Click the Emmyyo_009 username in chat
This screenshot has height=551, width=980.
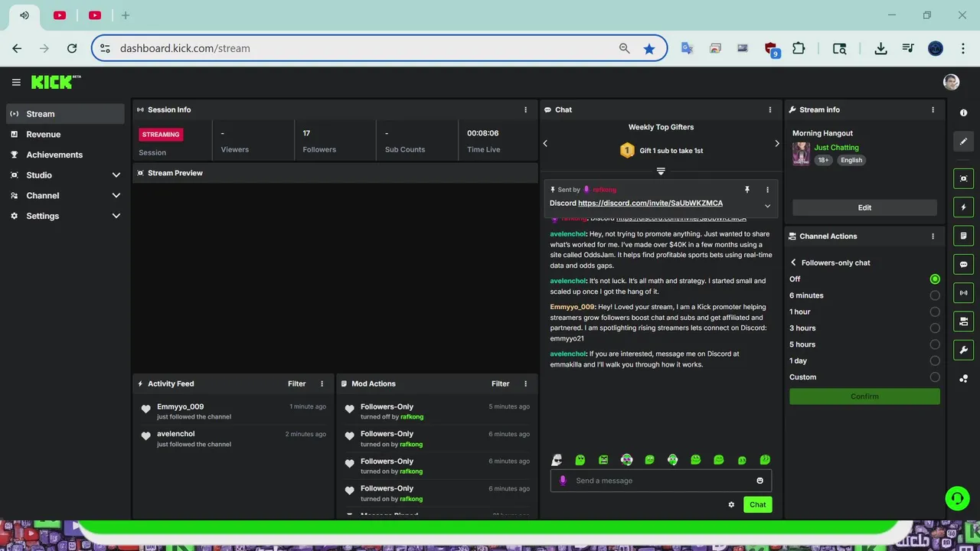[x=572, y=307]
